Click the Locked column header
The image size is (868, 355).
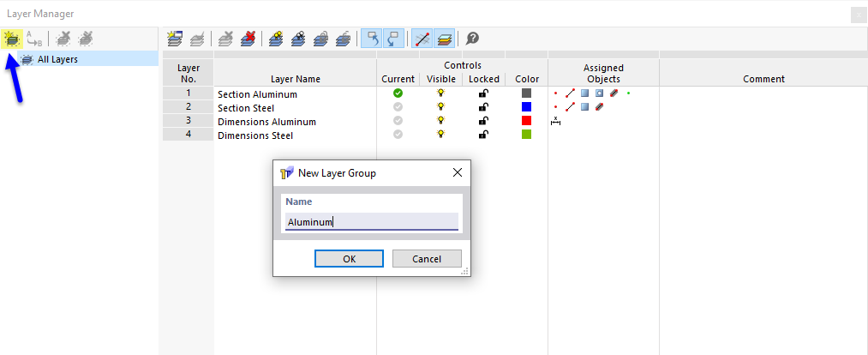484,79
